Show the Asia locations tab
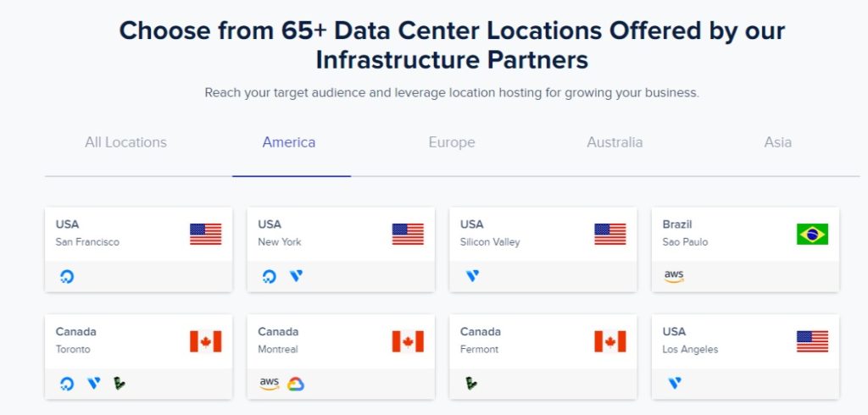The image size is (868, 415). 778,142
